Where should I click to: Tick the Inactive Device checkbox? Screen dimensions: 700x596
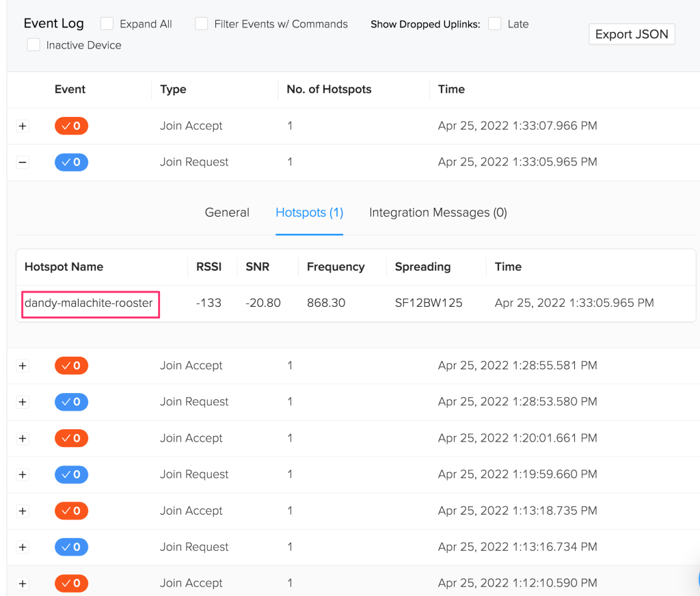(33, 45)
